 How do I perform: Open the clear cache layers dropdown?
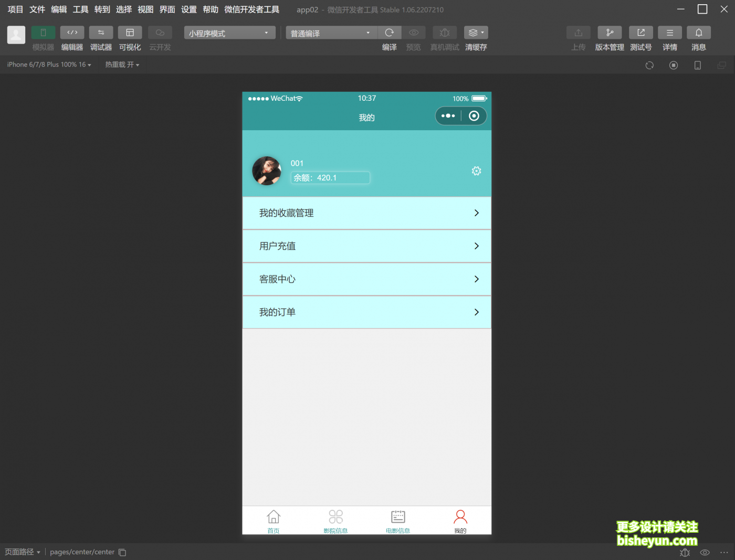pyautogui.click(x=476, y=33)
